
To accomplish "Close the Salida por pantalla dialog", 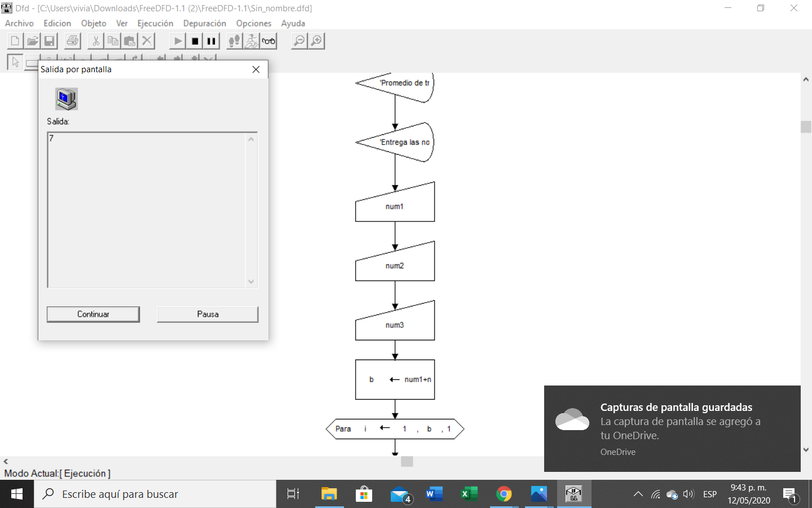I will (x=256, y=69).
